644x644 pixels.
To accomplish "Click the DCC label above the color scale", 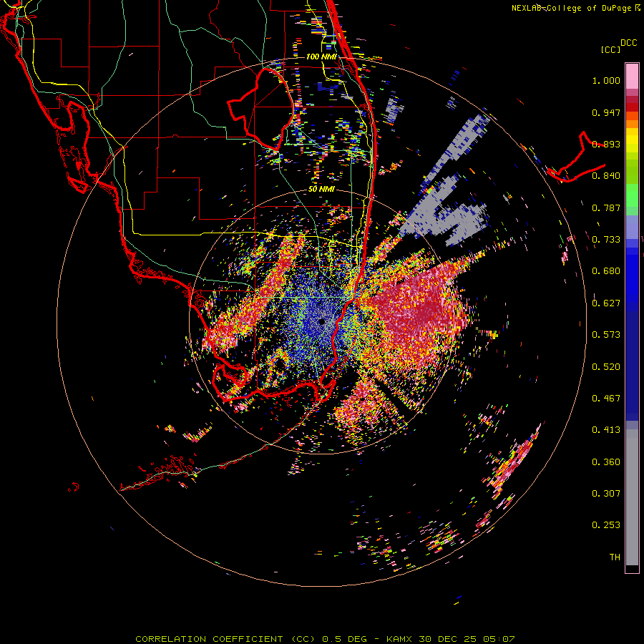I will click(x=628, y=43).
